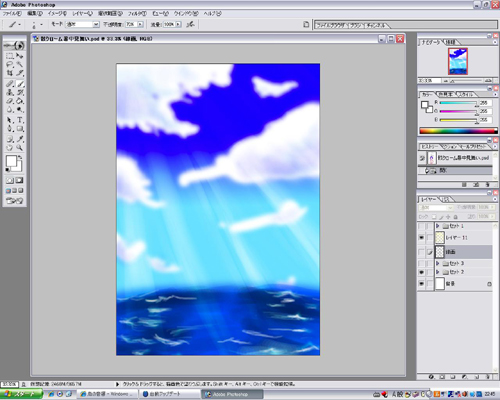
Task: Click the foreground color swatch in toolbox
Action: pos(11,161)
